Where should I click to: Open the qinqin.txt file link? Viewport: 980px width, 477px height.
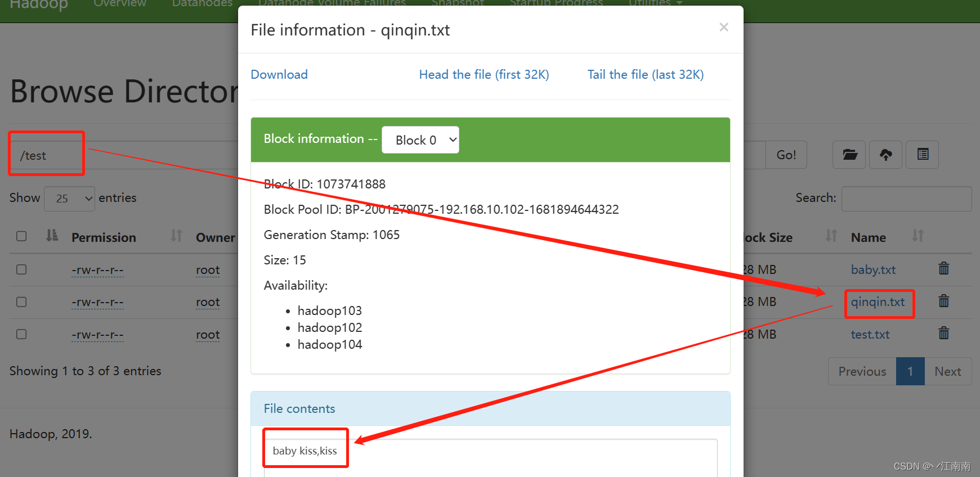tap(878, 302)
